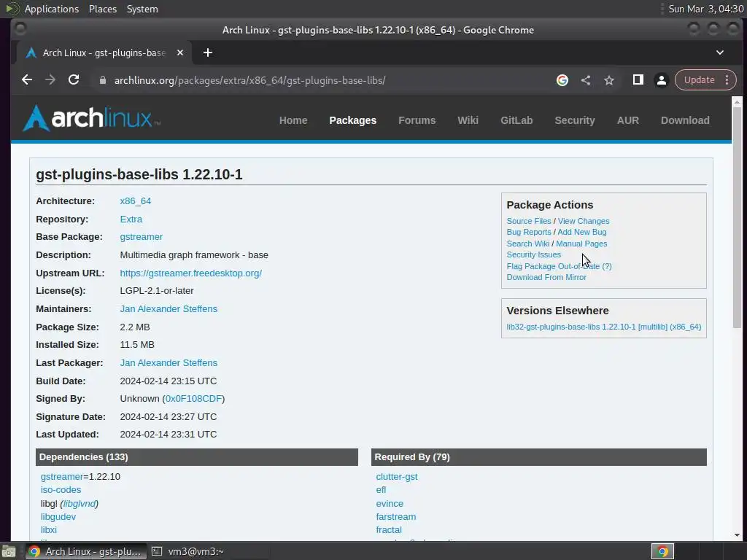Screen dimensions: 747x560
Task: Open libxi dependency link
Action: 49,530
